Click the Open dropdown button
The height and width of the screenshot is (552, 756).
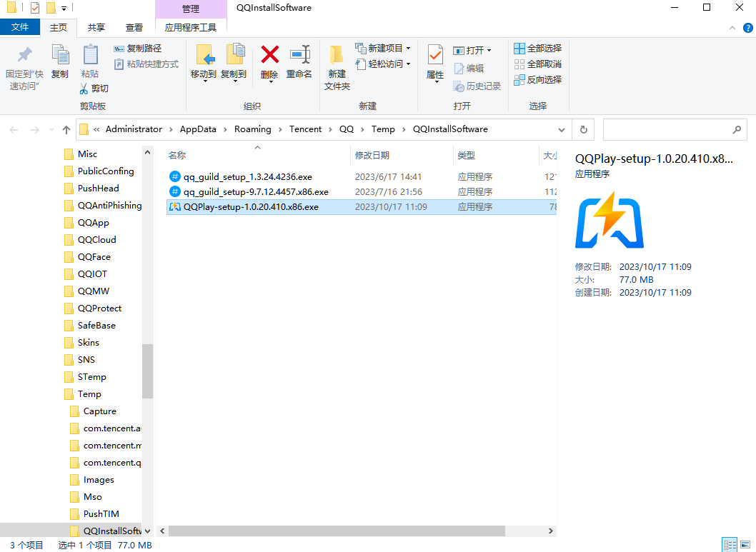[x=472, y=50]
